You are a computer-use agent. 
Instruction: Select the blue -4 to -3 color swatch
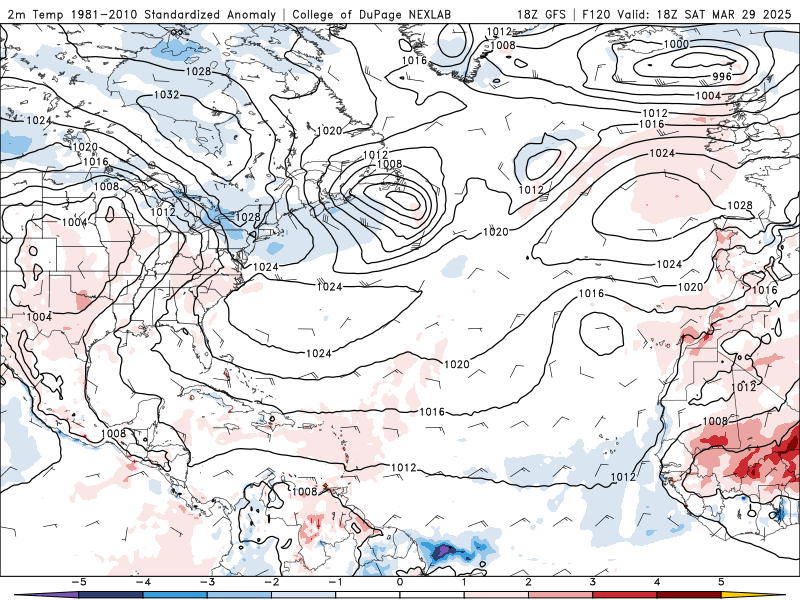tap(174, 595)
